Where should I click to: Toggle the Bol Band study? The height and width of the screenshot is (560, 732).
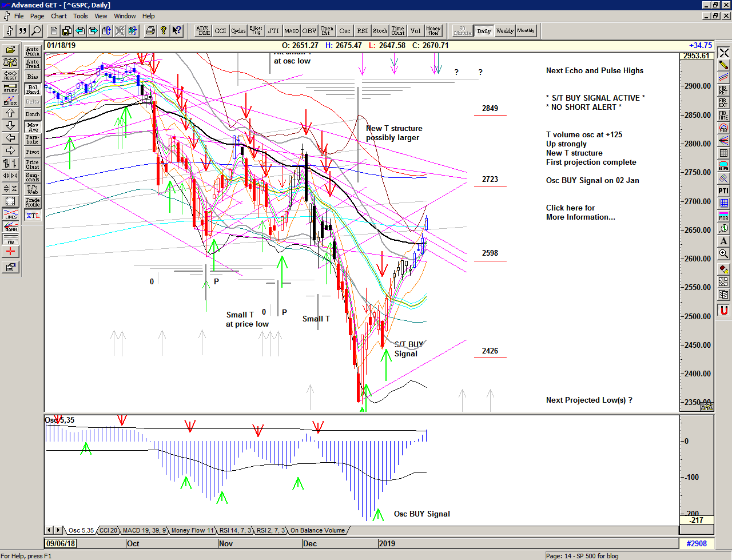pyautogui.click(x=33, y=89)
